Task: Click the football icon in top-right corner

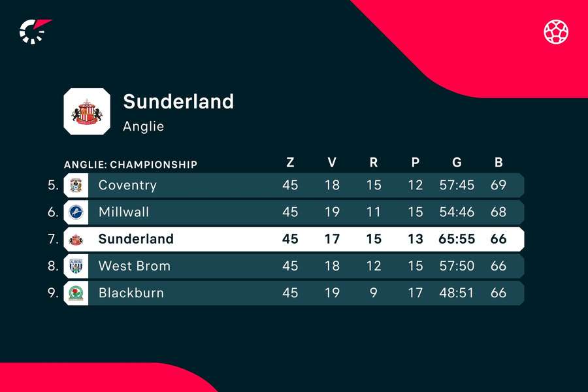Action: click(x=556, y=31)
